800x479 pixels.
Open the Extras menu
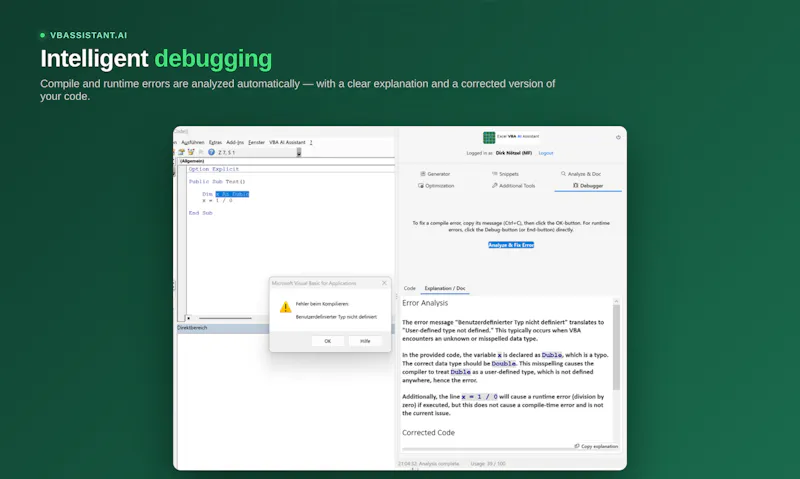point(215,142)
